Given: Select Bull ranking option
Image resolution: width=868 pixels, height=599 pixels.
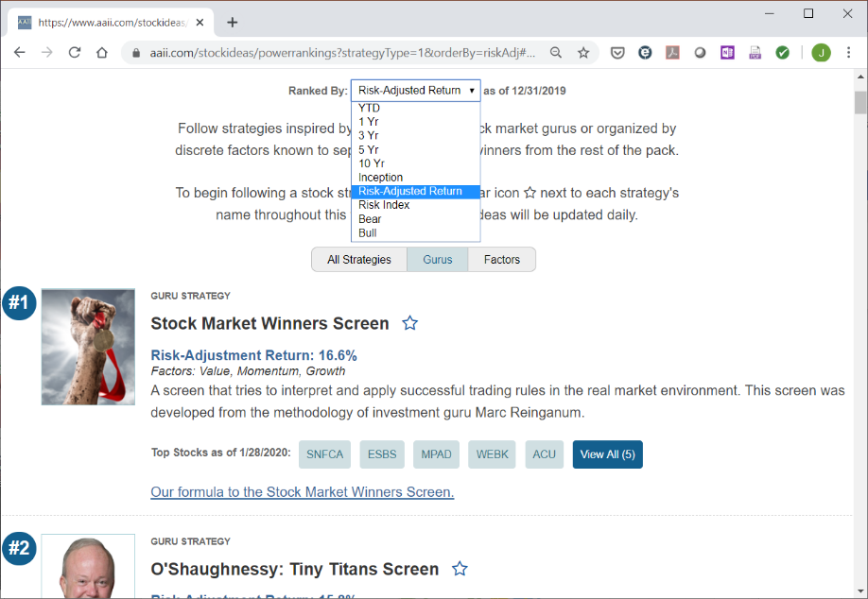Looking at the screenshot, I should (x=416, y=232).
